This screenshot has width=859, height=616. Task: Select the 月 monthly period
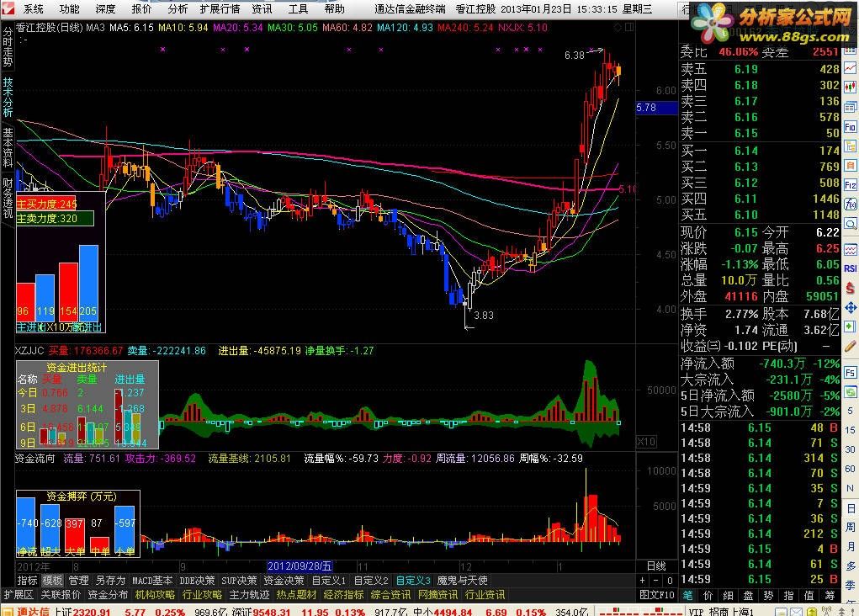point(851,546)
